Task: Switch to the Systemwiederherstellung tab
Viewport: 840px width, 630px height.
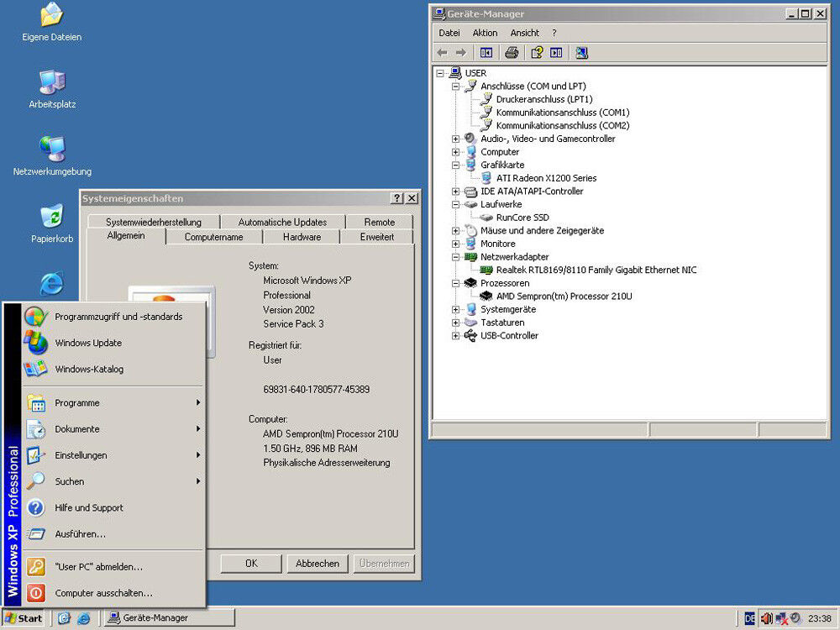Action: click(x=153, y=222)
